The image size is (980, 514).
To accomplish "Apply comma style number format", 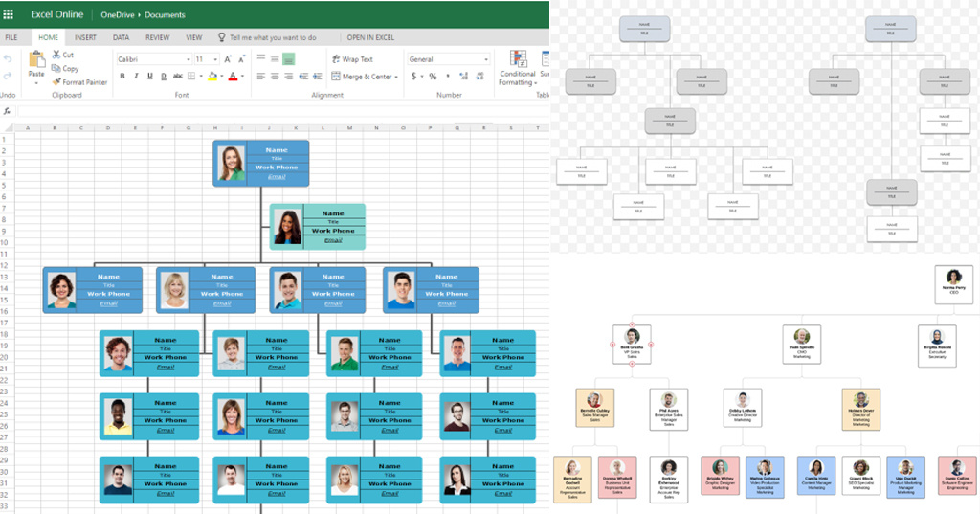I will click(x=448, y=77).
